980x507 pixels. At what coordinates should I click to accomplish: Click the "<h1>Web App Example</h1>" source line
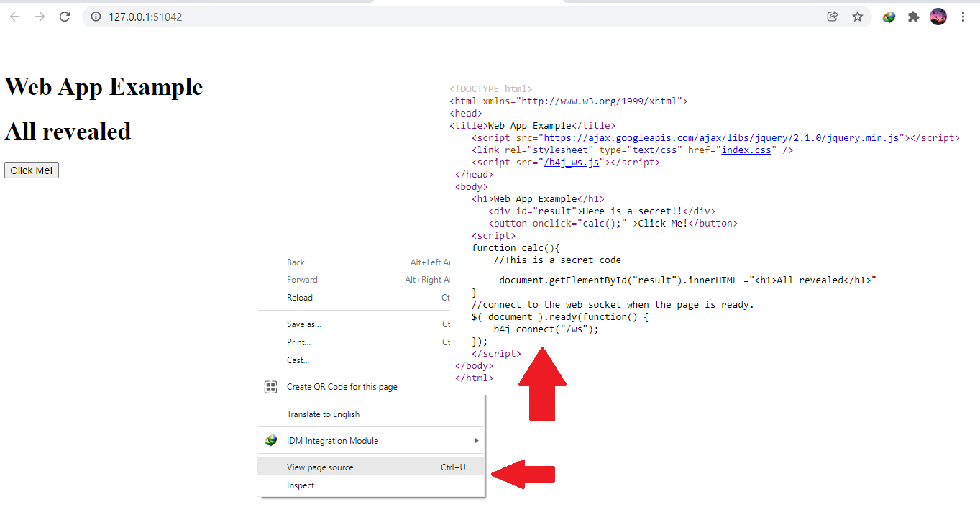click(538, 198)
